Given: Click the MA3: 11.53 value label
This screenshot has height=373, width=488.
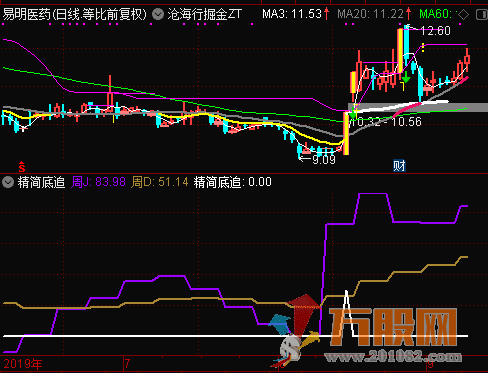Looking at the screenshot, I should pos(292,14).
